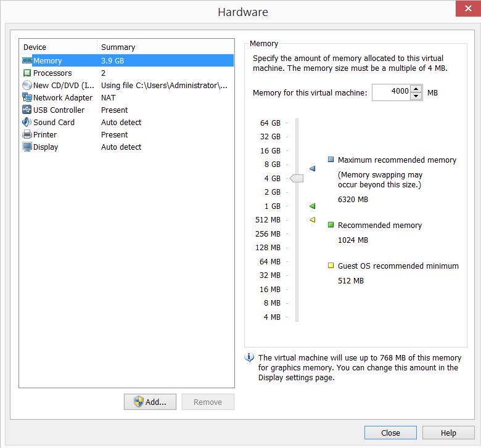Click the Sound Card speaker icon

point(27,123)
